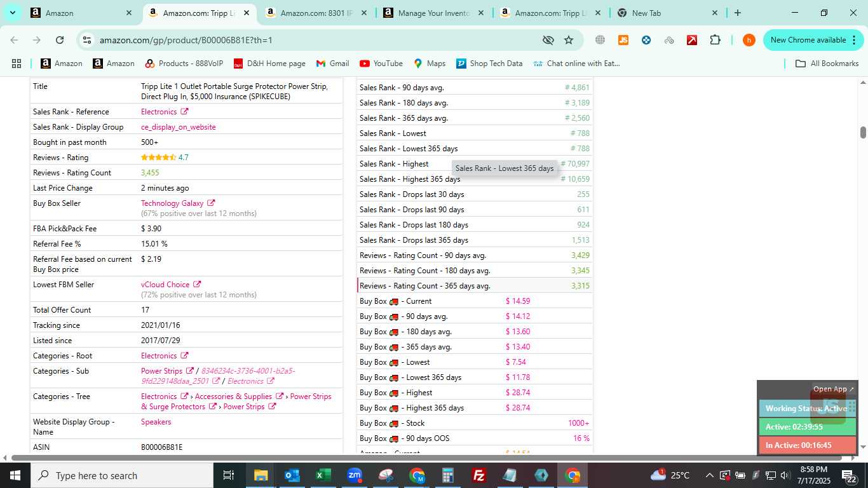Click Windows search box 'Type here to search'
The image size is (868, 488).
[x=122, y=475]
